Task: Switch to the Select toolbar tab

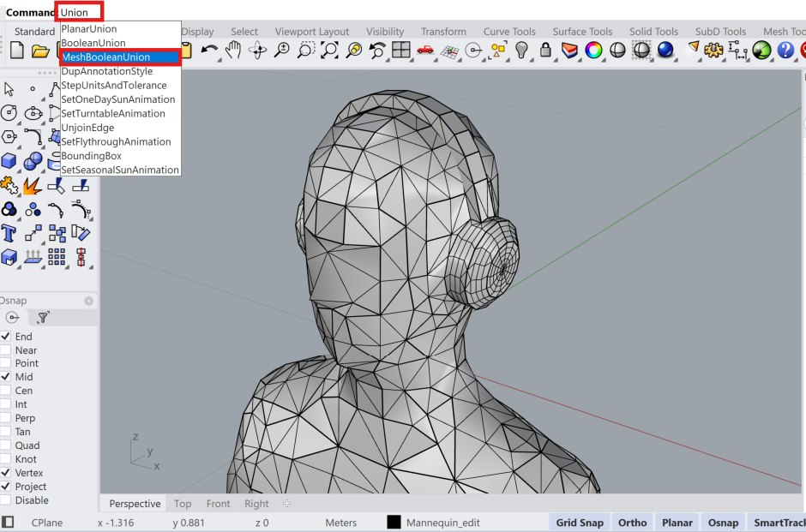Action: [244, 32]
